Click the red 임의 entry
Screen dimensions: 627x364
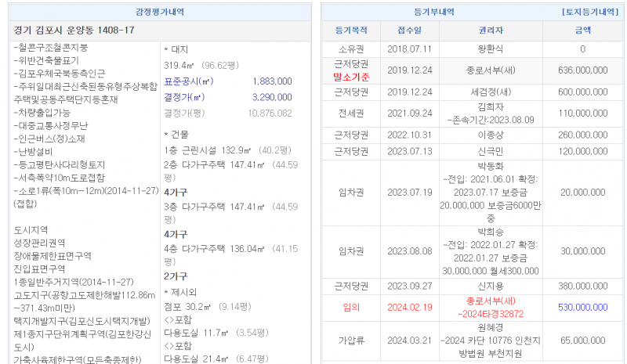coord(350,308)
